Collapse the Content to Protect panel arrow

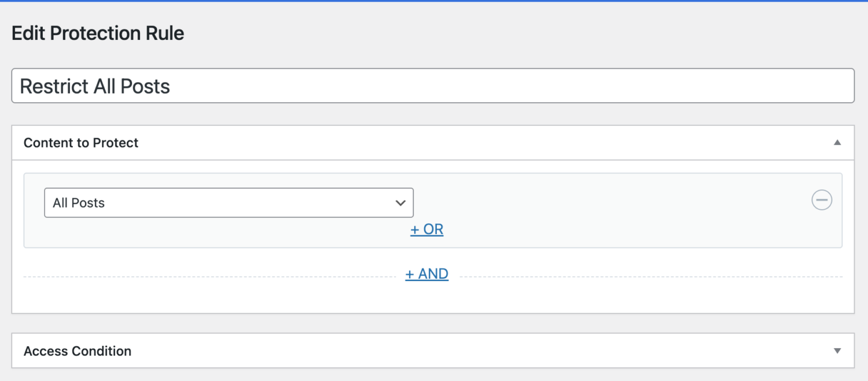(837, 142)
